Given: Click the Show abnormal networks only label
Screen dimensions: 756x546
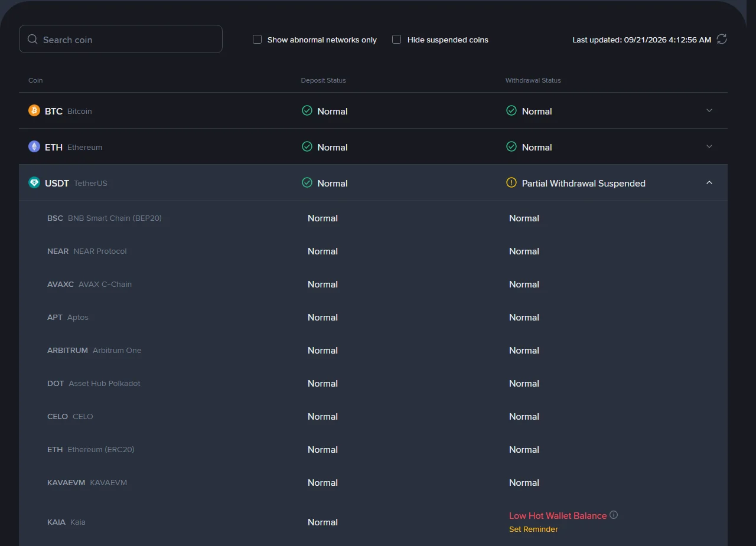Looking at the screenshot, I should [322, 40].
